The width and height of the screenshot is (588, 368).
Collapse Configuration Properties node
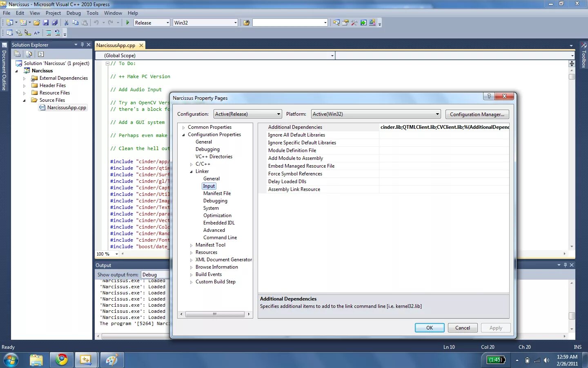tap(184, 135)
